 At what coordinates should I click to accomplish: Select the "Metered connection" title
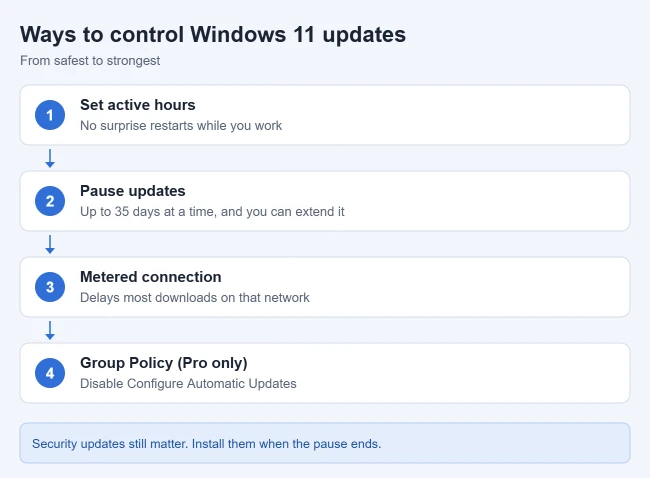[x=150, y=277]
